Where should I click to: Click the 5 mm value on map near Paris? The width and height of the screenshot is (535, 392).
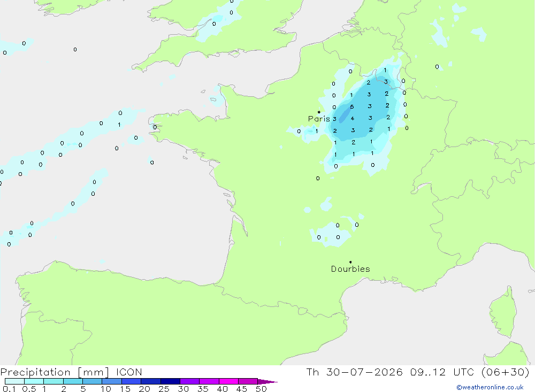point(352,107)
